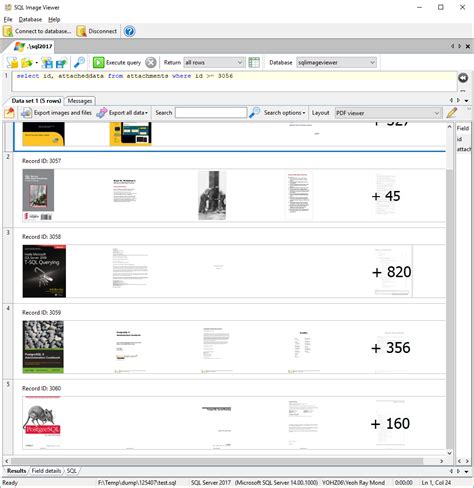
Task: Click the pencil edit icon near Layout
Action: [x=452, y=113]
